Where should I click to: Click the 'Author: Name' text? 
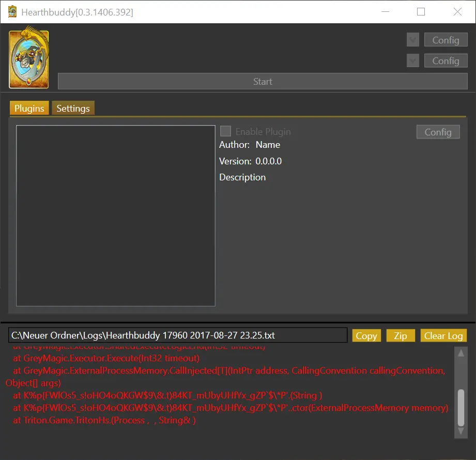[x=250, y=145]
